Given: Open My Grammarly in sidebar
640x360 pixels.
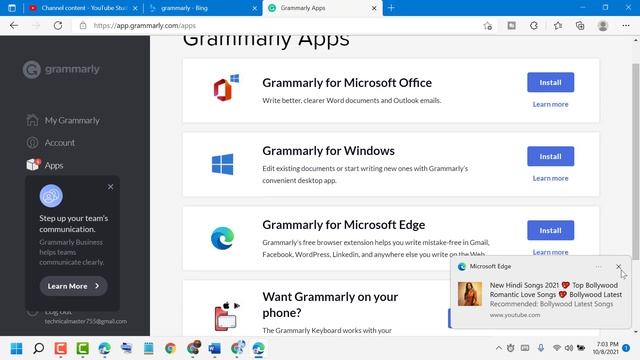Looking at the screenshot, I should (x=63, y=120).
